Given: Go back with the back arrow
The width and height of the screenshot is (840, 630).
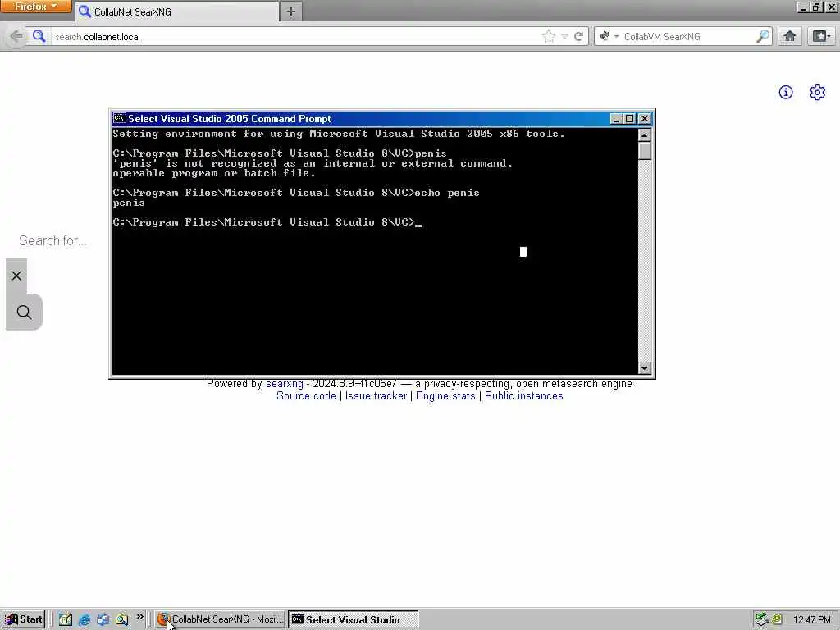Looking at the screenshot, I should (16, 36).
